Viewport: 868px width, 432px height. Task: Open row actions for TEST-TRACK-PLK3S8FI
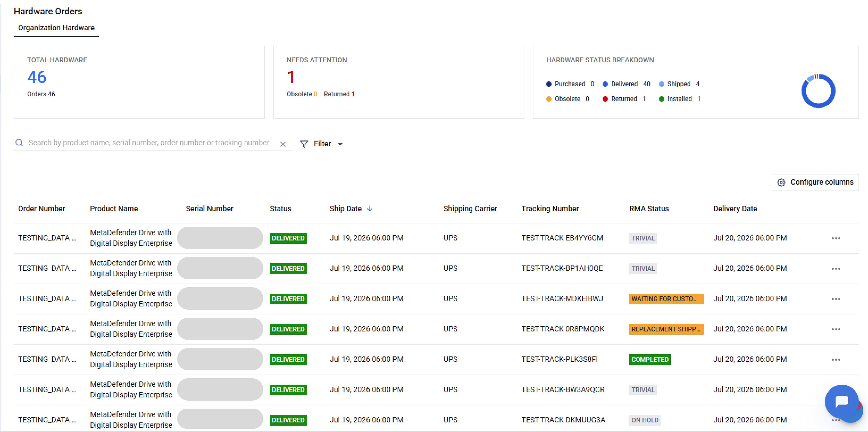836,360
